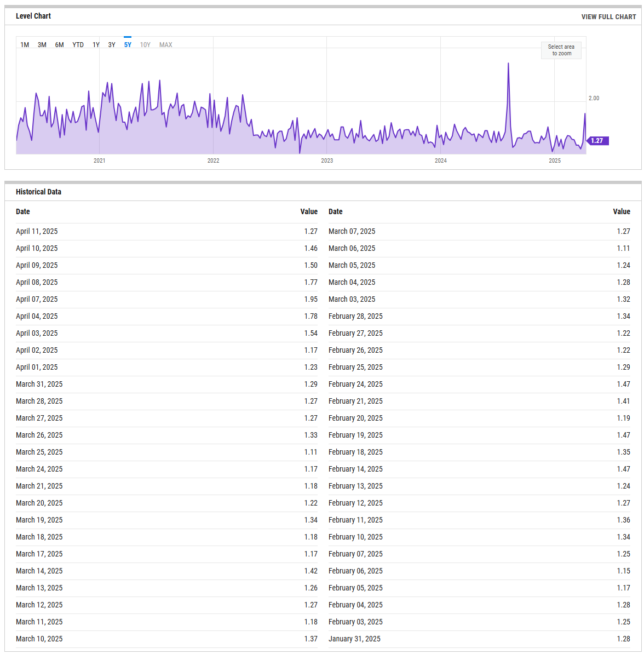The width and height of the screenshot is (644, 654).
Task: Click the February 06, 2025 date
Action: [x=355, y=571]
